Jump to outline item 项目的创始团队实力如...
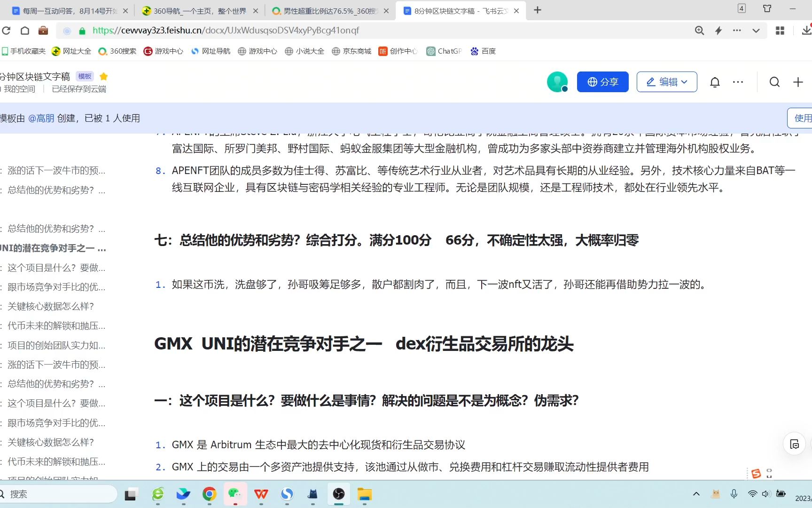 56,345
